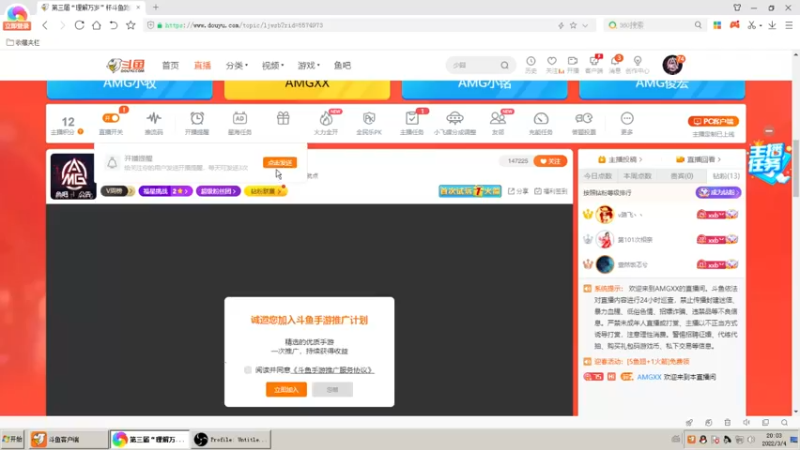Open the waveform stream-code icon
This screenshot has width=800, height=450.
[154, 119]
